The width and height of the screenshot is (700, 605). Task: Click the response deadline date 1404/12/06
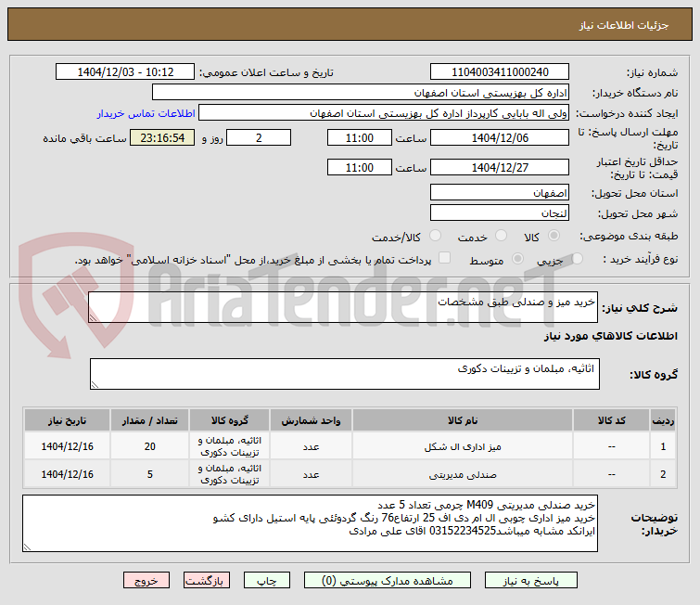[500, 137]
